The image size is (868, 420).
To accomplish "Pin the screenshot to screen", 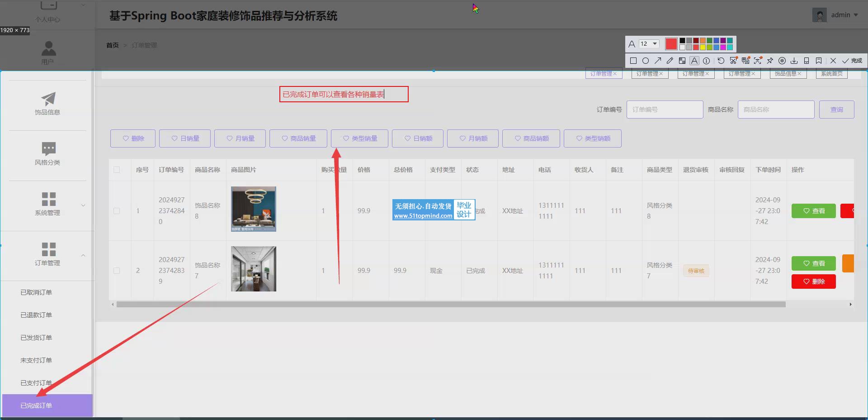I will pyautogui.click(x=770, y=61).
